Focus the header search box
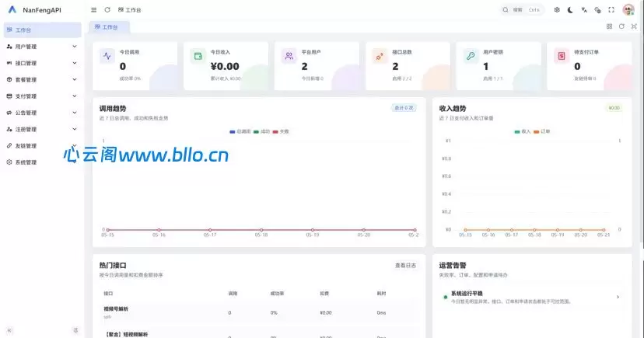The width and height of the screenshot is (644, 338). [x=522, y=10]
